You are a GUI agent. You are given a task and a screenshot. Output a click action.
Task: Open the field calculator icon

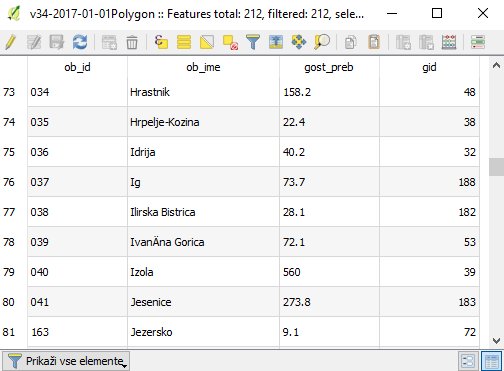click(449, 42)
